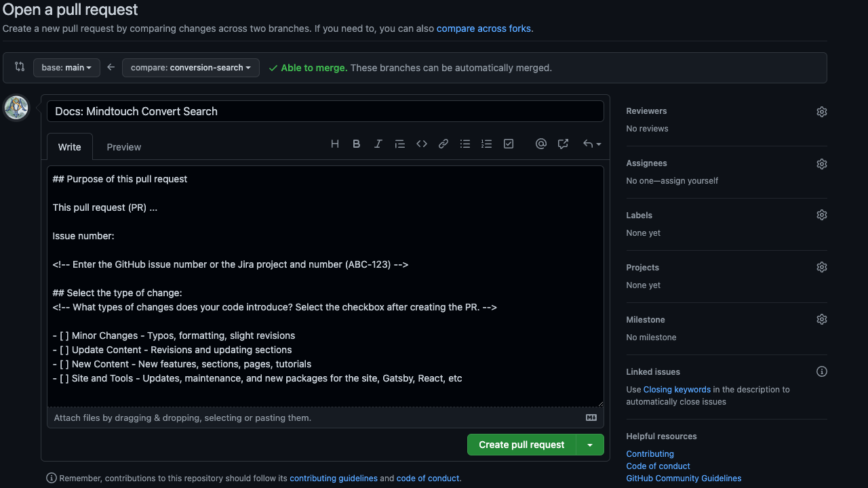Open the compare branch dropdown

191,67
